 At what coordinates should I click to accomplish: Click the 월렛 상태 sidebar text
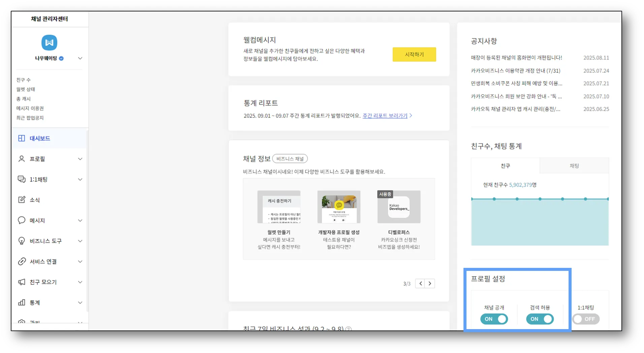point(26,89)
